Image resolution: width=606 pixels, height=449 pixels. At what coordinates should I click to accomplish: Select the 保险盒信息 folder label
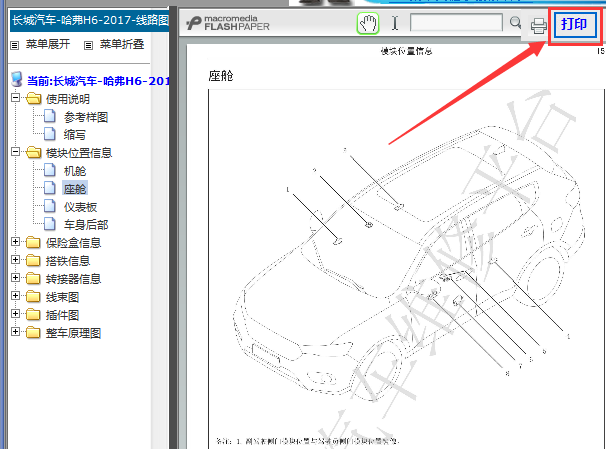click(73, 243)
